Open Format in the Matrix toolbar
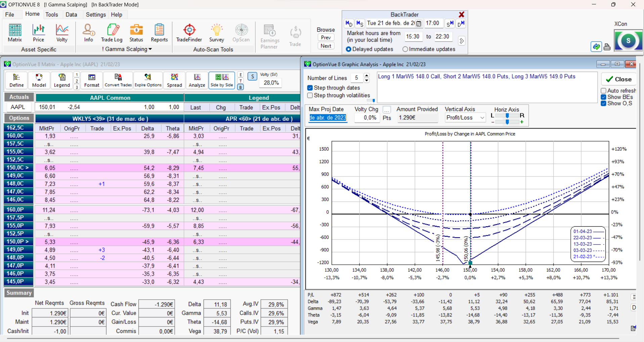This screenshot has width=644, height=342. coord(92,80)
